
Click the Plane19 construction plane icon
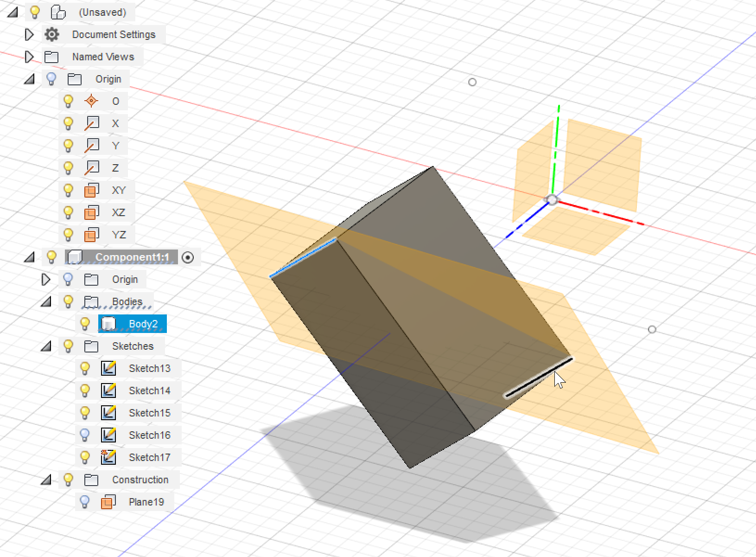coord(108,502)
